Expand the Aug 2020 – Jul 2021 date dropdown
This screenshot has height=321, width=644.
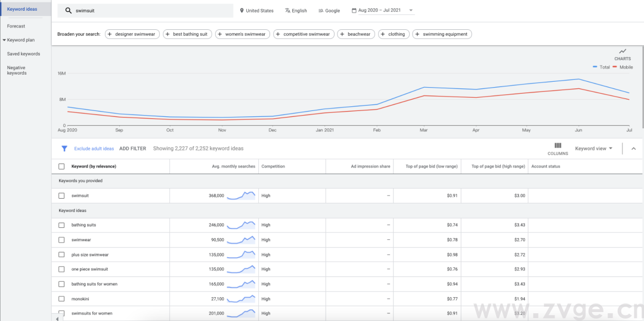tap(411, 11)
